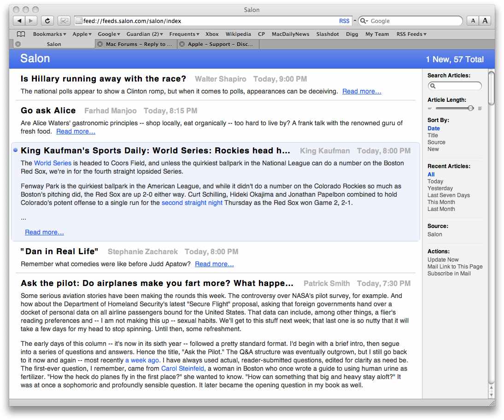
Task: Filter recent articles to Yesterday
Action: [x=440, y=188]
